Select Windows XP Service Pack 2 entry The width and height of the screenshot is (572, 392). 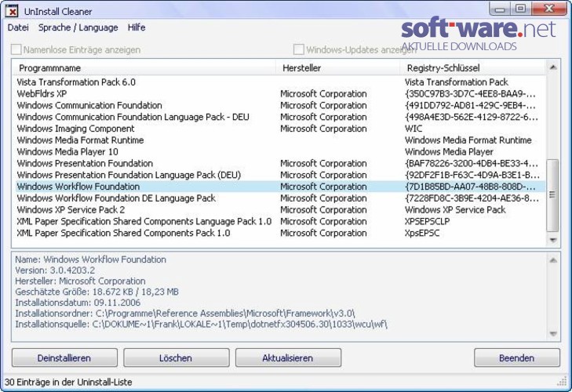tap(71, 210)
